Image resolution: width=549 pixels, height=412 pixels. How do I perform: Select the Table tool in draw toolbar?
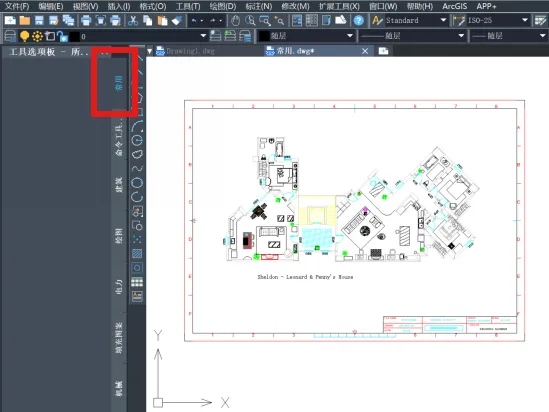coord(137,282)
